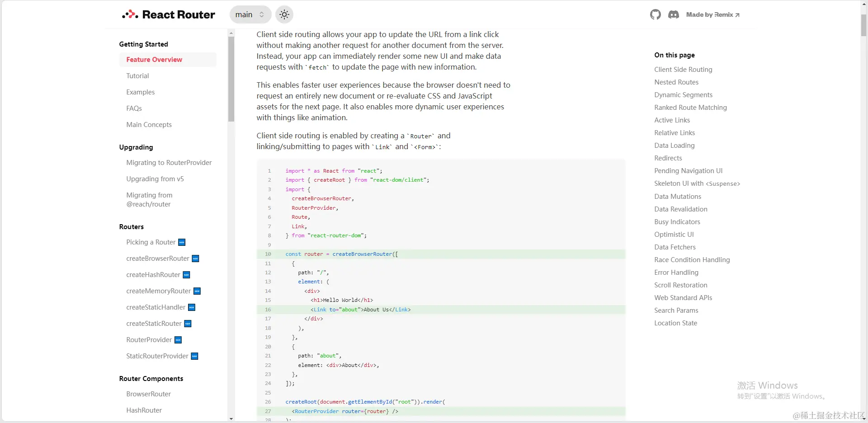This screenshot has width=868, height=423.
Task: Open createHashRouter docs link
Action: pos(153,275)
